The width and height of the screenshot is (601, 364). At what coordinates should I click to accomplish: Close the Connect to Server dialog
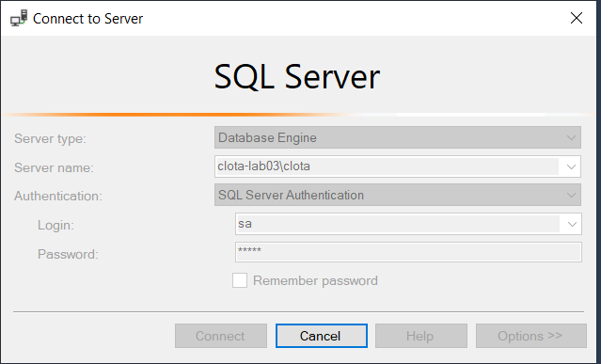(577, 18)
